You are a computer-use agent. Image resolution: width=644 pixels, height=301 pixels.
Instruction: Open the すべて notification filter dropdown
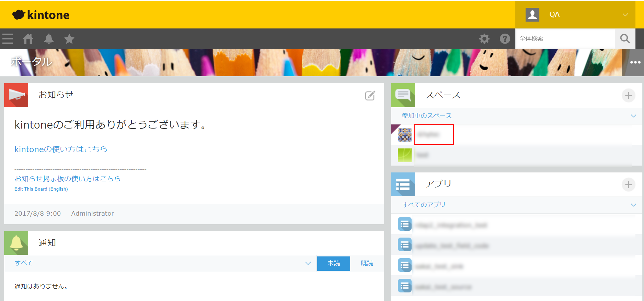pyautogui.click(x=308, y=263)
